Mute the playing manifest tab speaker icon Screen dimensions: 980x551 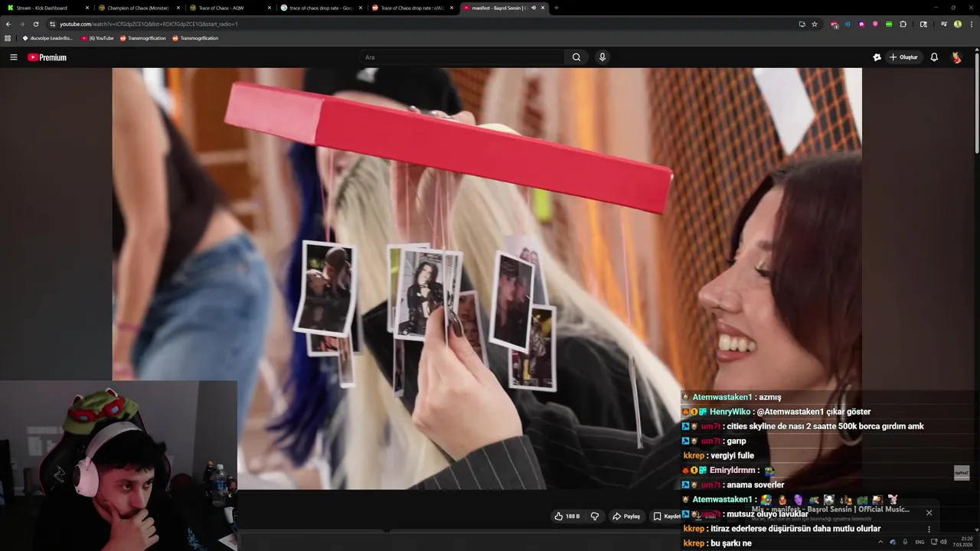[x=534, y=8]
